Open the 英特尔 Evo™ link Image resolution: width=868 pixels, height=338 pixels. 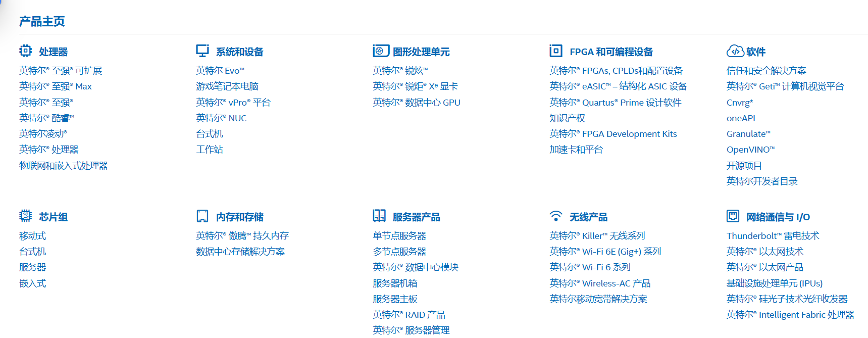coord(220,71)
